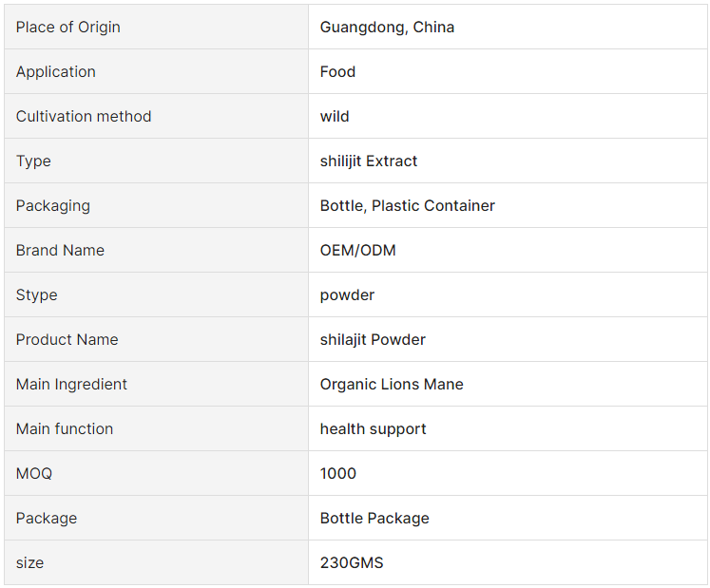The image size is (710, 588).
Task: Select the wild value text
Action: [x=335, y=116]
